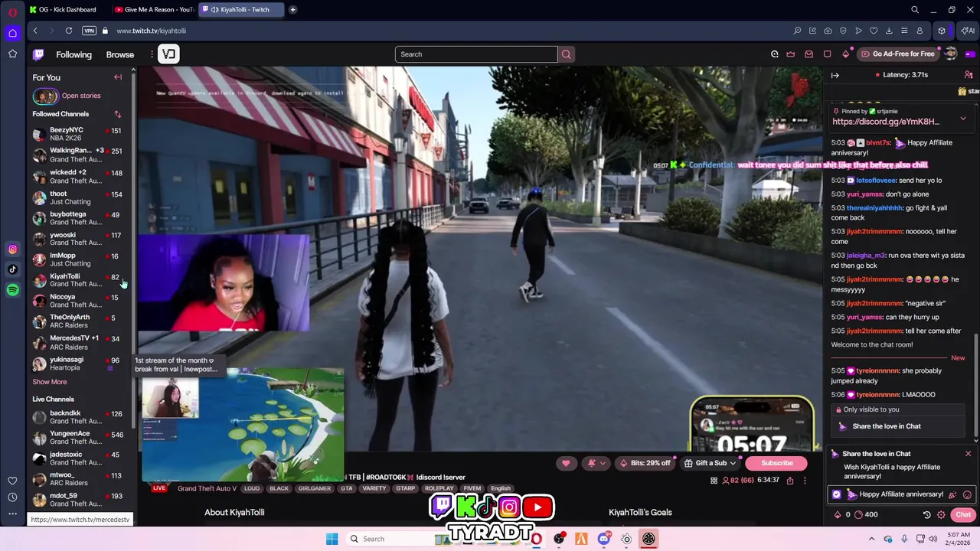Reload the page with the refresh icon

point(69,31)
